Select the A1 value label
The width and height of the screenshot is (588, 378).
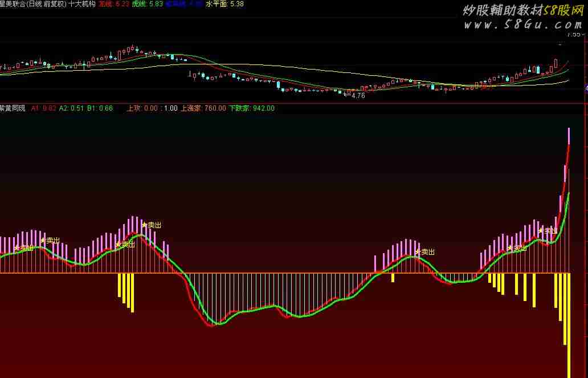pyautogui.click(x=43, y=108)
